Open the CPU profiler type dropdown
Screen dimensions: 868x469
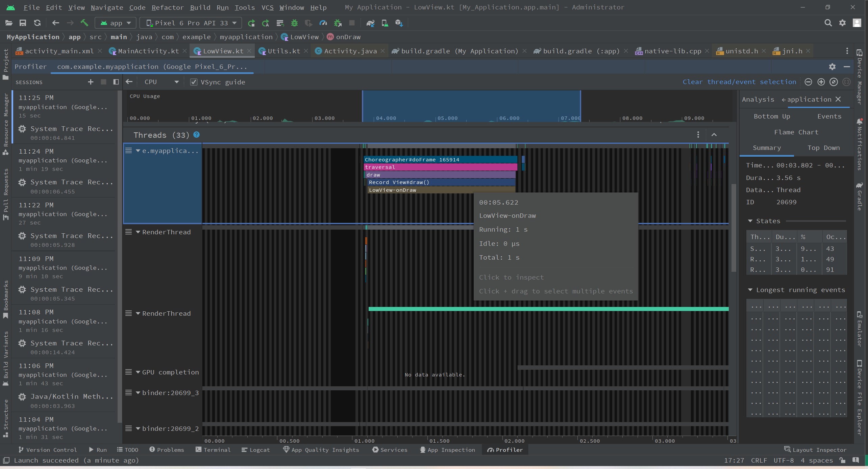coord(161,82)
